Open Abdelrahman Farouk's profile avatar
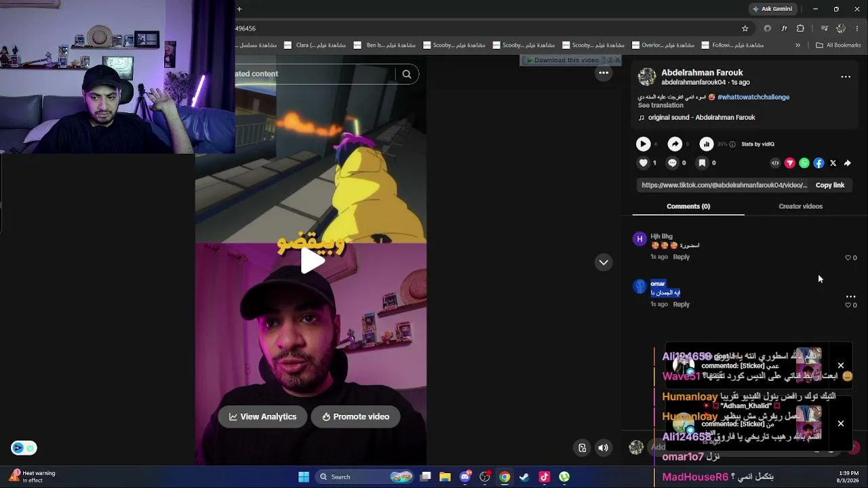This screenshot has height=488, width=868. click(647, 77)
